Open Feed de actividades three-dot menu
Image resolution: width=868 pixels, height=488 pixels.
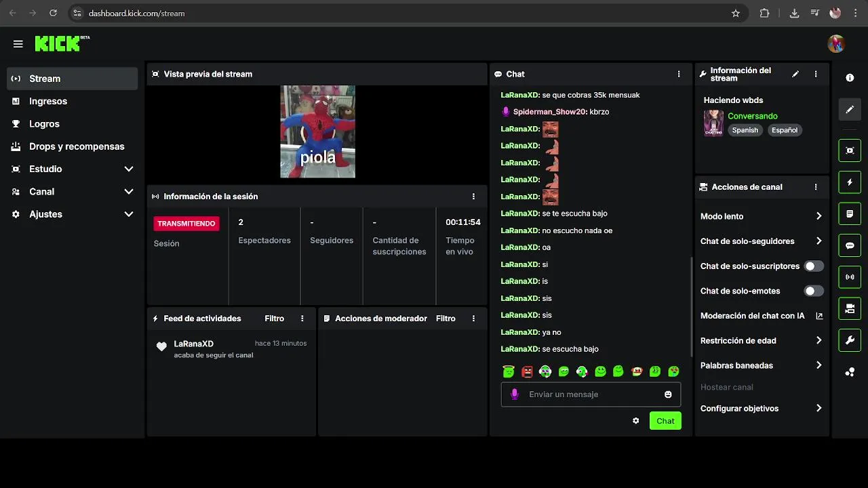302,319
